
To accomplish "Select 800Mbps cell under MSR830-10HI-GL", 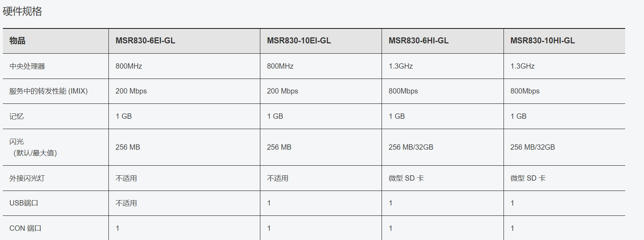I will [x=525, y=91].
